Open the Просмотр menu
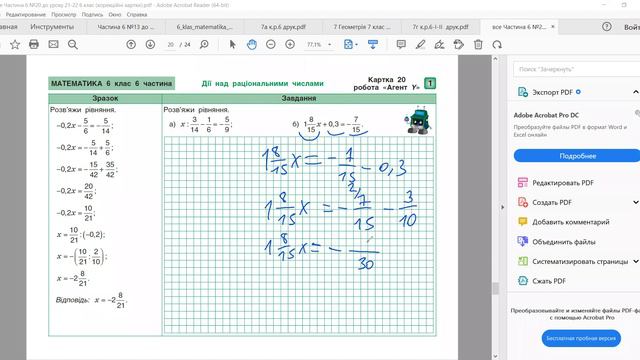The width and height of the screenshot is (640, 360). coord(64,15)
